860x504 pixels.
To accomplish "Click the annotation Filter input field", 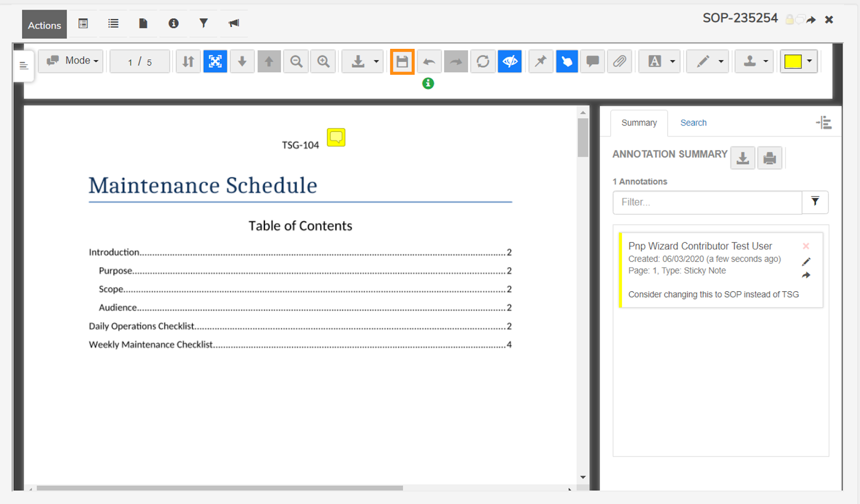I will click(x=707, y=203).
